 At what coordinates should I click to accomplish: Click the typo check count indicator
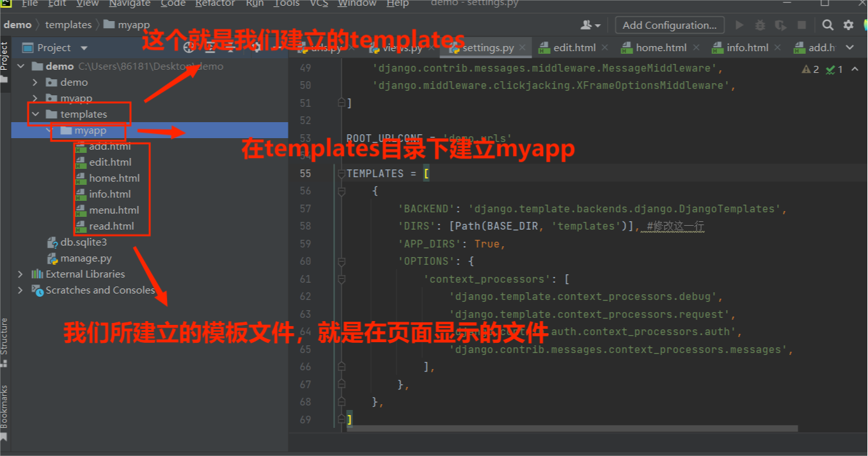pos(834,69)
